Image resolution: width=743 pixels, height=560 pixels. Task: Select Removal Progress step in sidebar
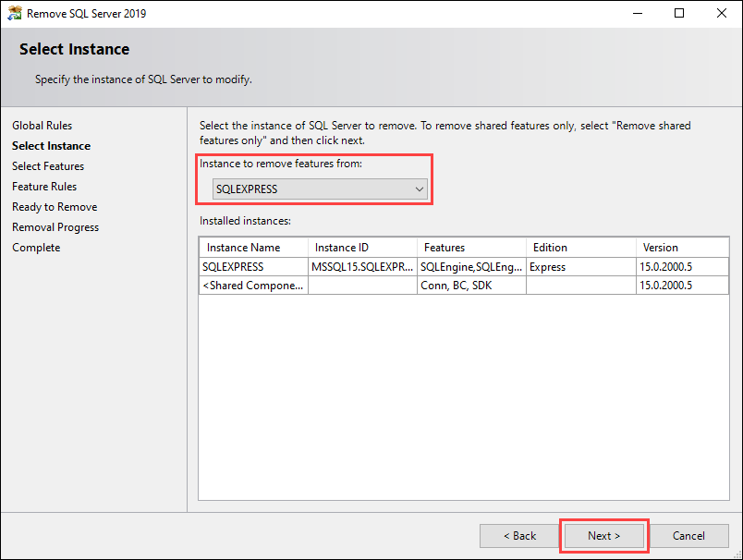coord(55,227)
